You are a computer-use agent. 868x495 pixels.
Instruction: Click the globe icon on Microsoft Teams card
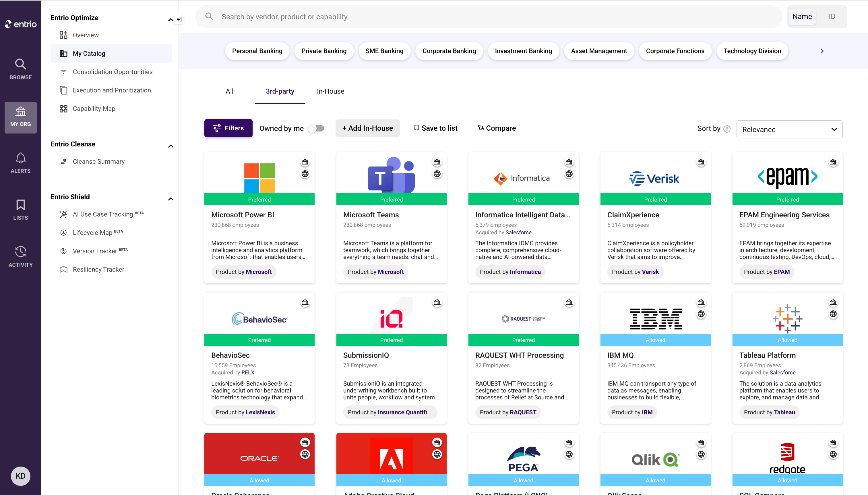(x=437, y=174)
